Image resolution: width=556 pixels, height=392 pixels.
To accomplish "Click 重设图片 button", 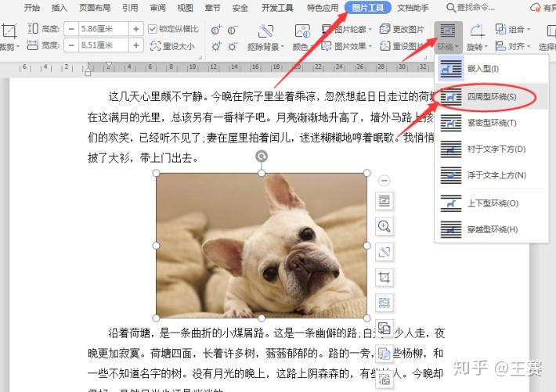I will click(402, 45).
